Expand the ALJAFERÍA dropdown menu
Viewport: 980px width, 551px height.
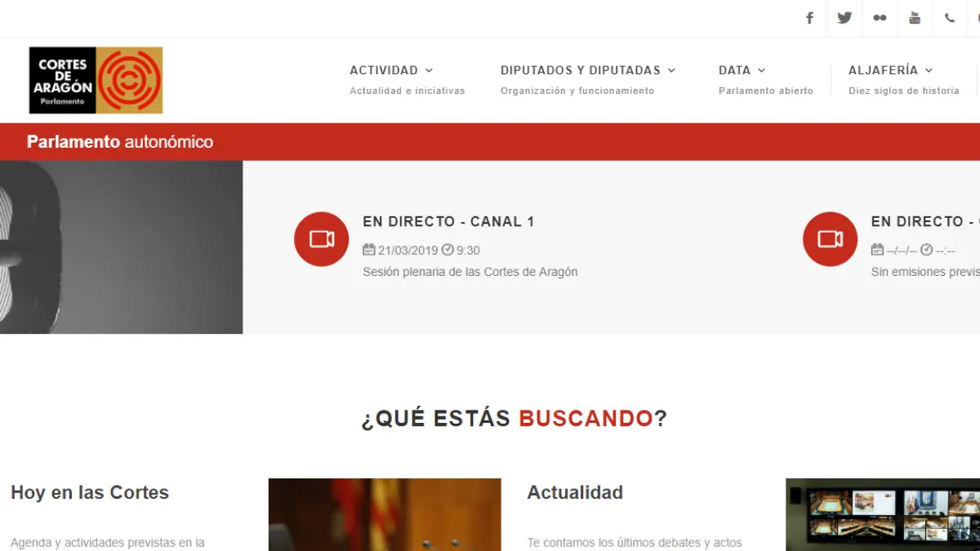[890, 70]
